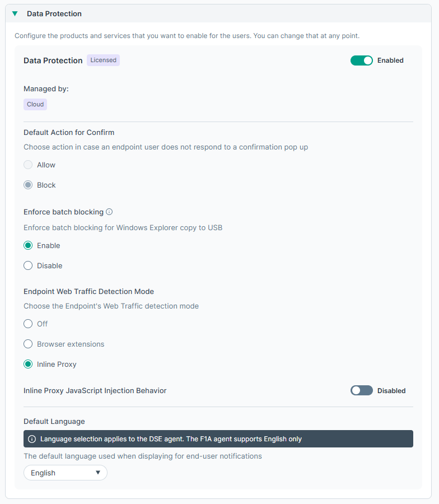Select the Allow radio option
Image resolution: width=439 pixels, height=504 pixels.
[x=28, y=165]
